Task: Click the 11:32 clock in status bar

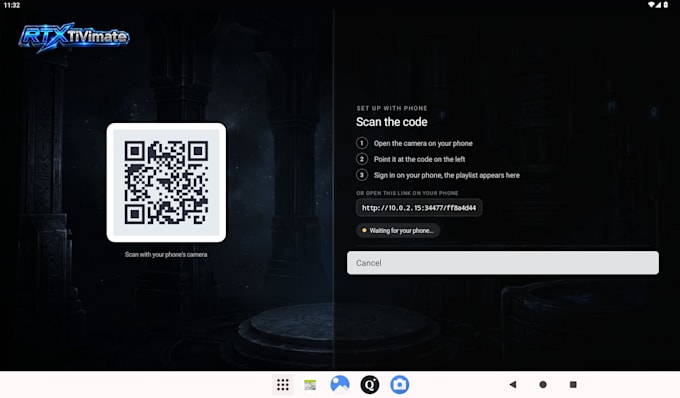Action: [x=12, y=5]
